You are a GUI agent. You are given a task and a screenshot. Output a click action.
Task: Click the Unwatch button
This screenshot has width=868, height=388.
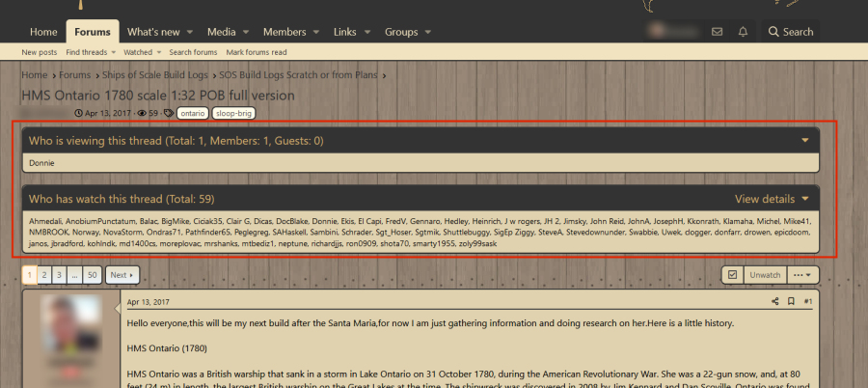coord(765,275)
